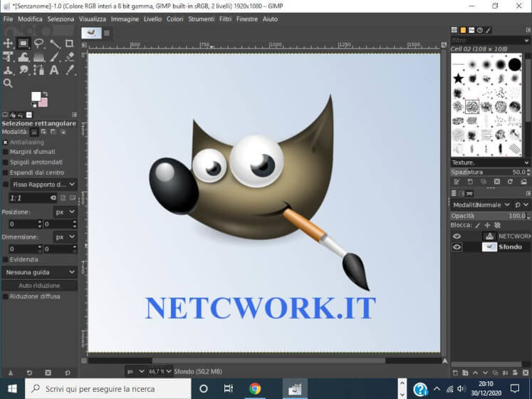Swap foreground and background colors
532x399 pixels.
[46, 94]
